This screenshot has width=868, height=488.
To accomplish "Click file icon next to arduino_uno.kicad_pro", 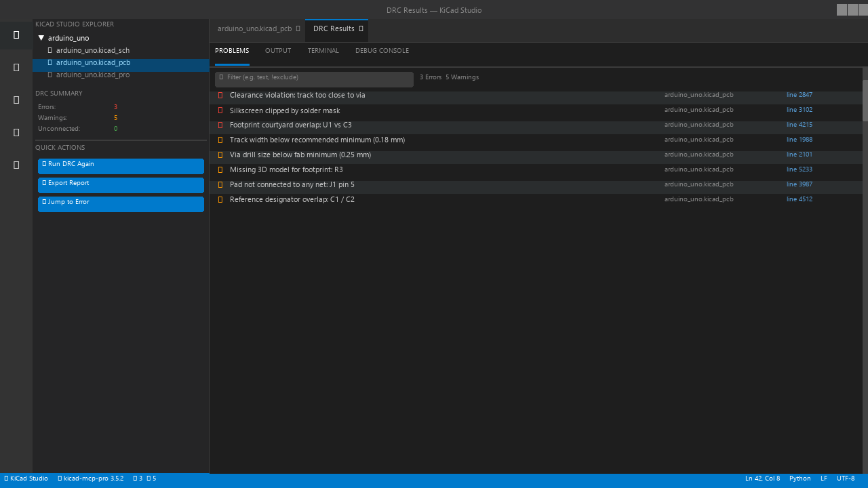I will tap(50, 75).
